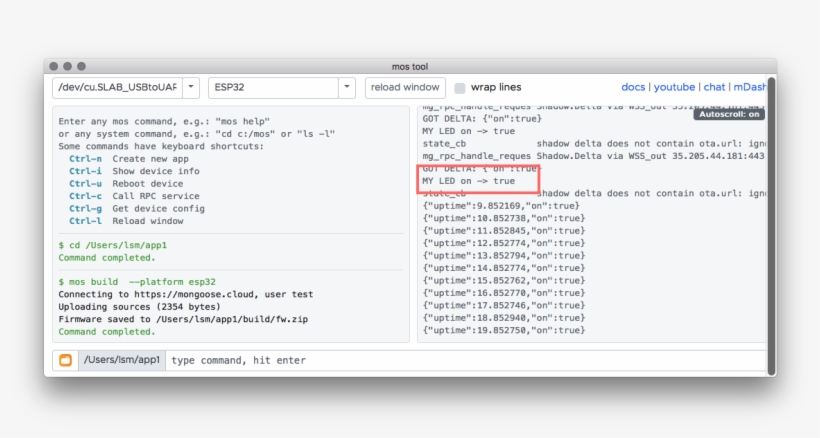Click the yellow minimize window button
The image size is (820, 438).
(67, 66)
